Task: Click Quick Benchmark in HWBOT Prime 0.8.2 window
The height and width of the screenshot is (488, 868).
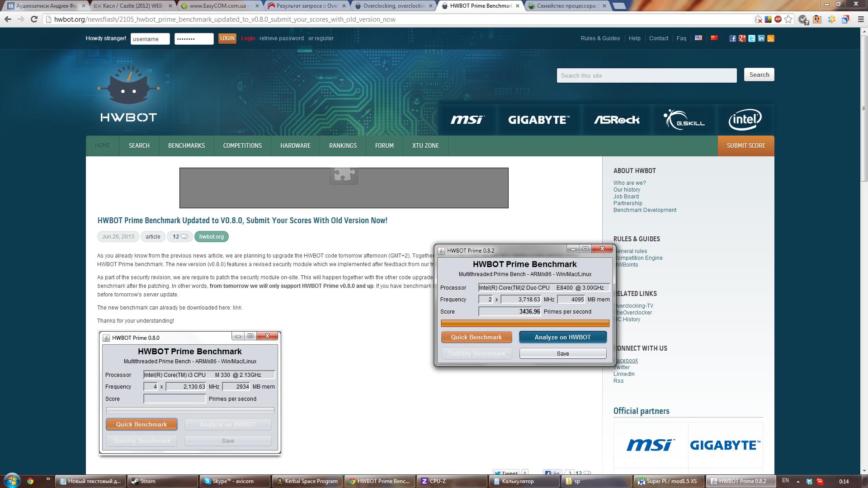Action: point(476,337)
